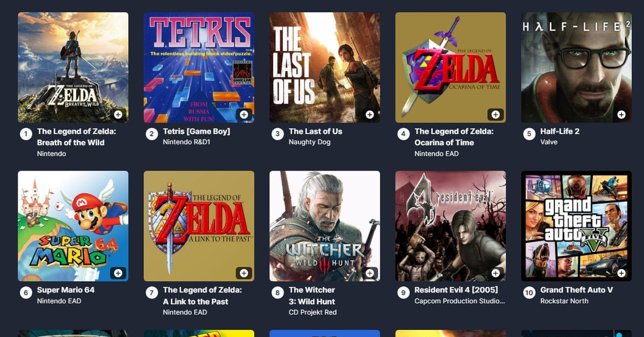Add A Link to the Past with plus icon
644x337 pixels.
(x=244, y=273)
